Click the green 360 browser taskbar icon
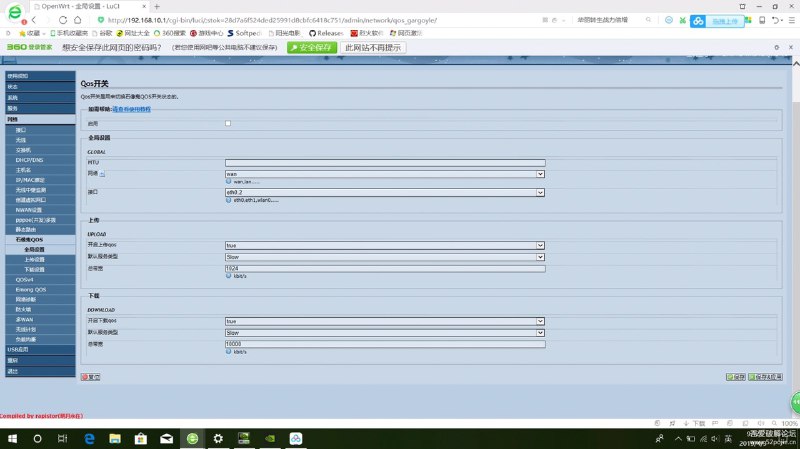 click(192, 438)
